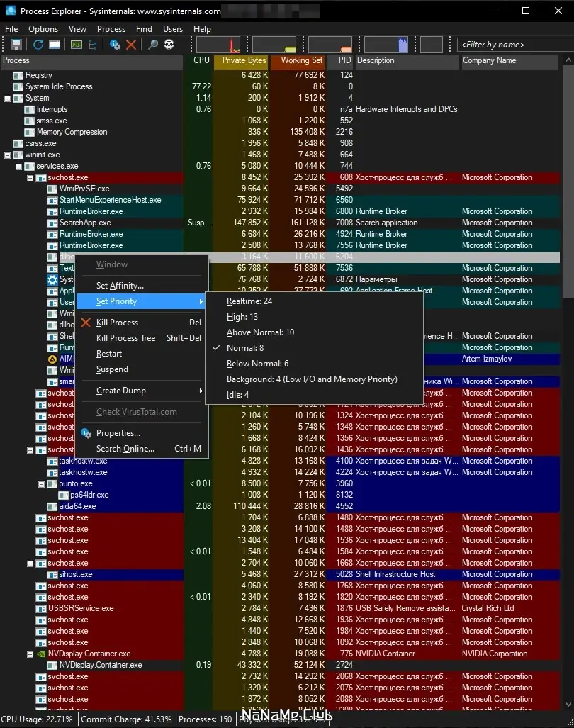574x728 pixels.
Task: Open the File menu
Action: click(x=11, y=29)
